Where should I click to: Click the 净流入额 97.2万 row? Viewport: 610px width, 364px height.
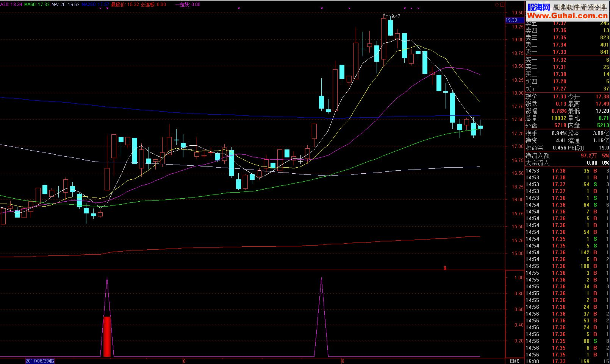point(567,156)
